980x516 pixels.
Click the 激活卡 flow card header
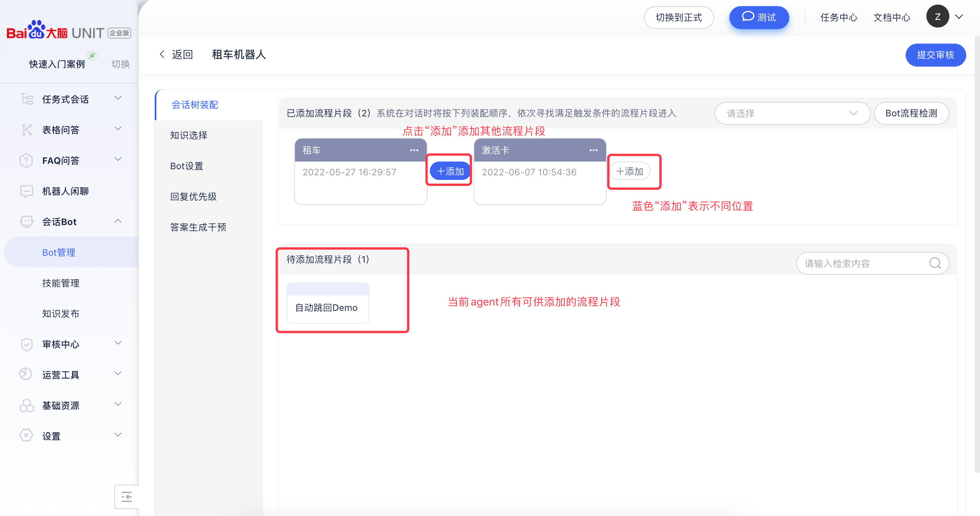click(540, 150)
